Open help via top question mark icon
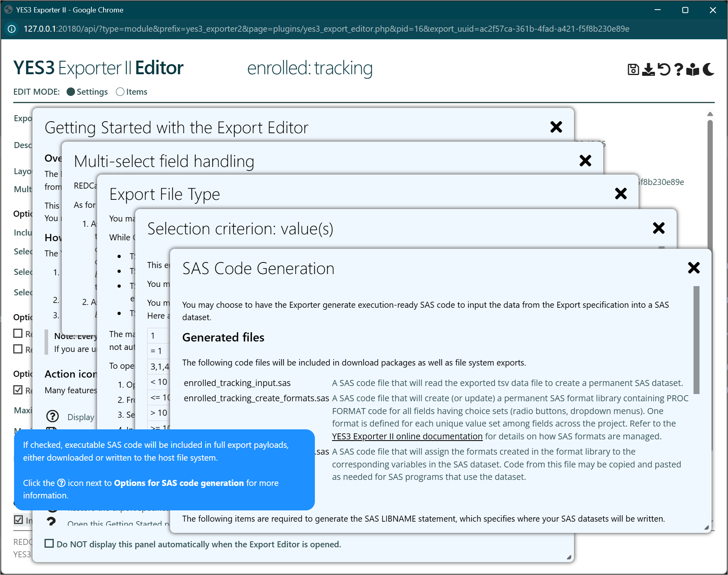Screen dimensions: 728x575 pyautogui.click(x=679, y=69)
